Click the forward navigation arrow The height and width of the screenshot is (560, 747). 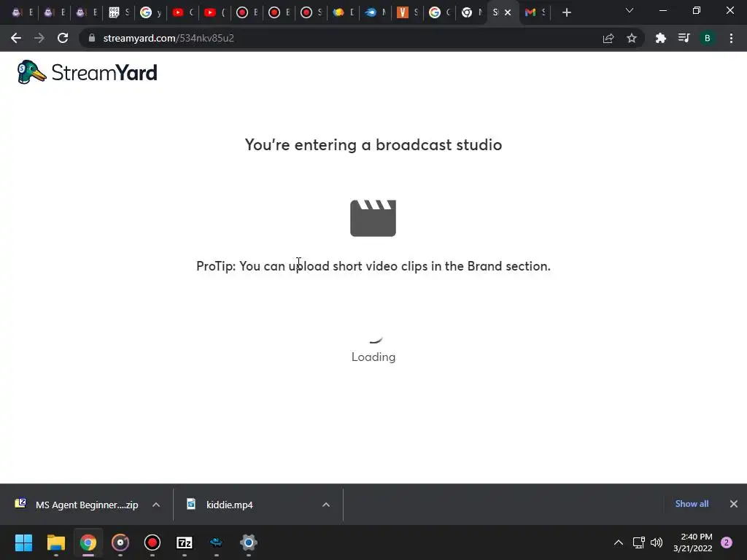(x=39, y=38)
